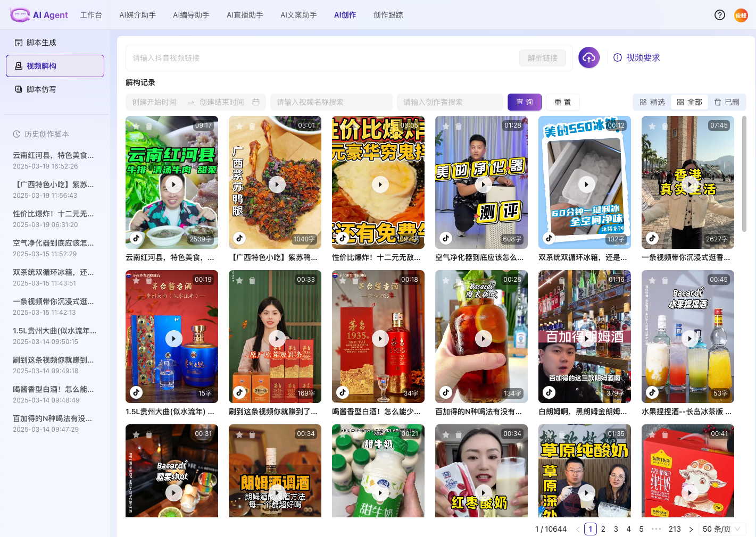Delete the 广西紫苏鸭腿 video via trash icon

click(x=252, y=127)
